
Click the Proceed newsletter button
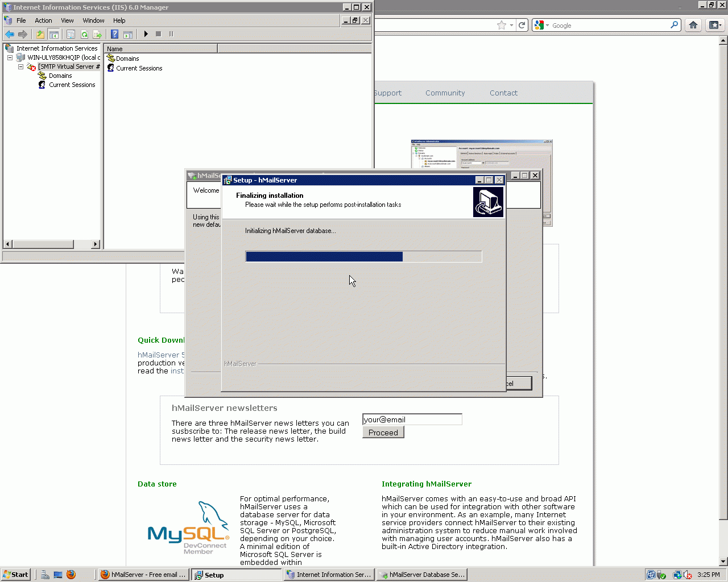383,433
